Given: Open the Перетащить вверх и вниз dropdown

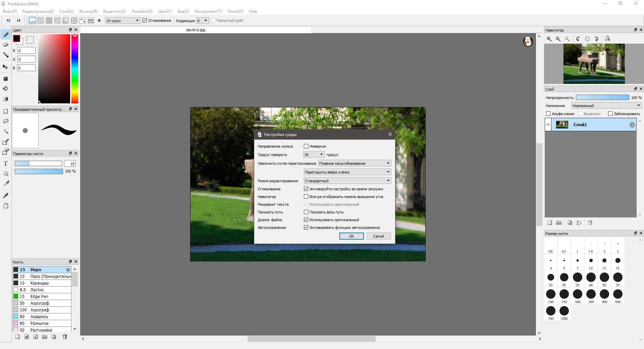Looking at the screenshot, I should click(x=347, y=172).
